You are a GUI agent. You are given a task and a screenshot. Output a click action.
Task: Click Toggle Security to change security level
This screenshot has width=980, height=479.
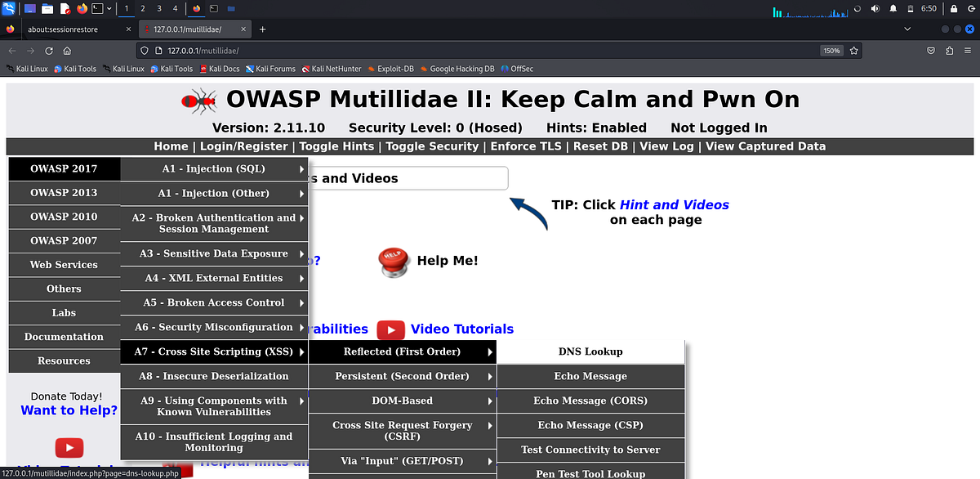[432, 146]
